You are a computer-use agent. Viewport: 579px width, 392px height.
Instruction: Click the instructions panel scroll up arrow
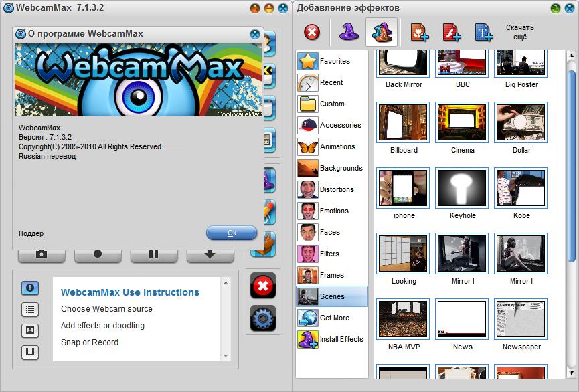point(226,283)
